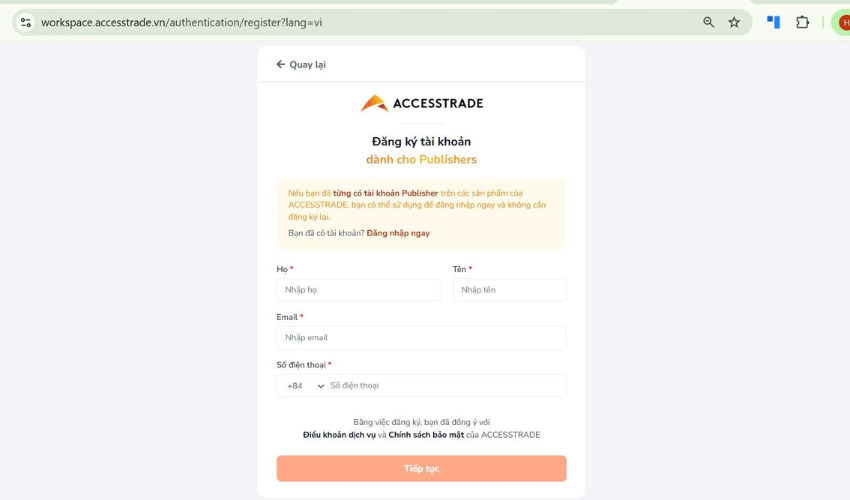Click the back arrow beside Quay lại
This screenshot has width=850, height=500.
click(x=281, y=64)
